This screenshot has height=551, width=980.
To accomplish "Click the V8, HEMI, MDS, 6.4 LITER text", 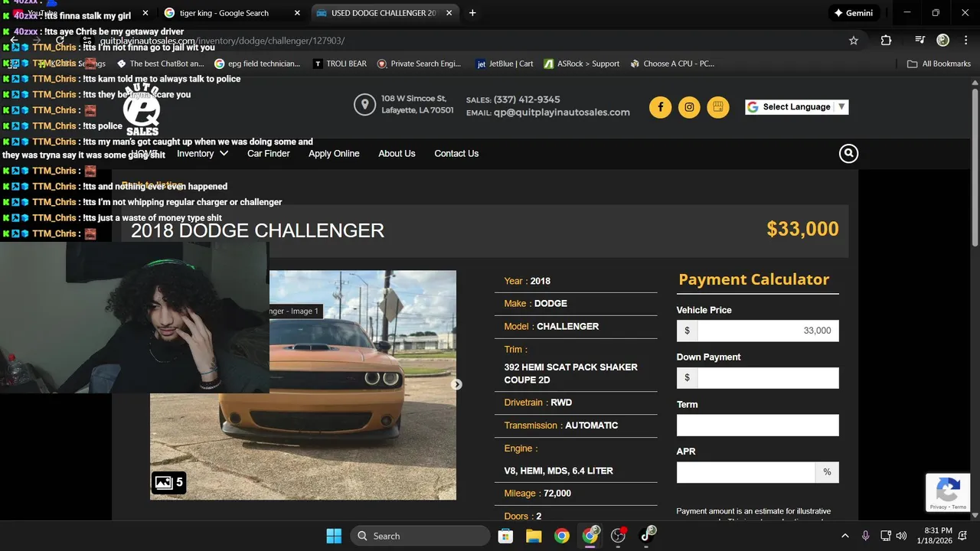I will [558, 471].
